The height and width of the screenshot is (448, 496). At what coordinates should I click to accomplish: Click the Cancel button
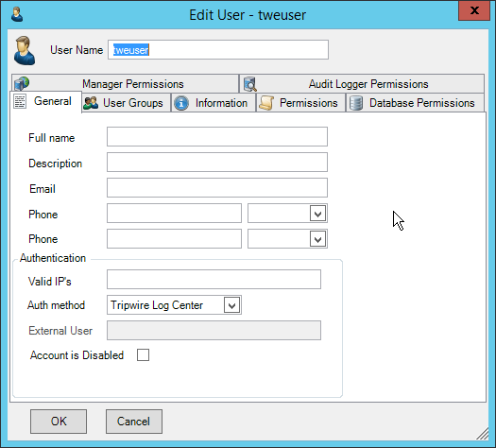tap(134, 422)
